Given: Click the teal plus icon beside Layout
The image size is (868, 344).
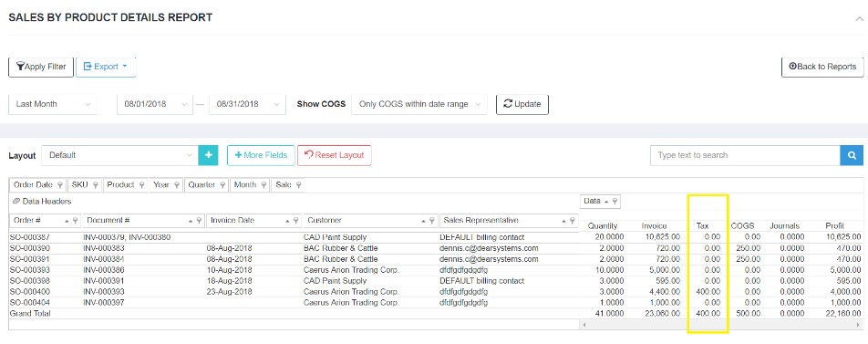Looking at the screenshot, I should (208, 155).
